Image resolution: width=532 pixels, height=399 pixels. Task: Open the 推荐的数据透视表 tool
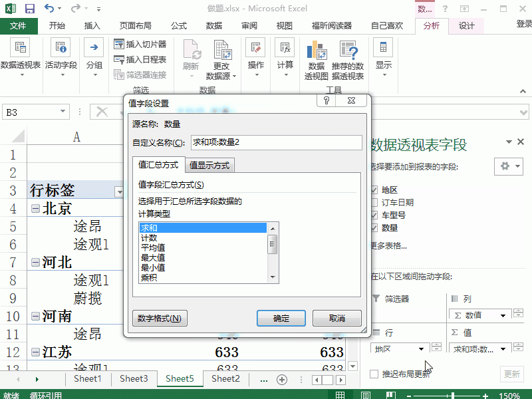click(347, 60)
